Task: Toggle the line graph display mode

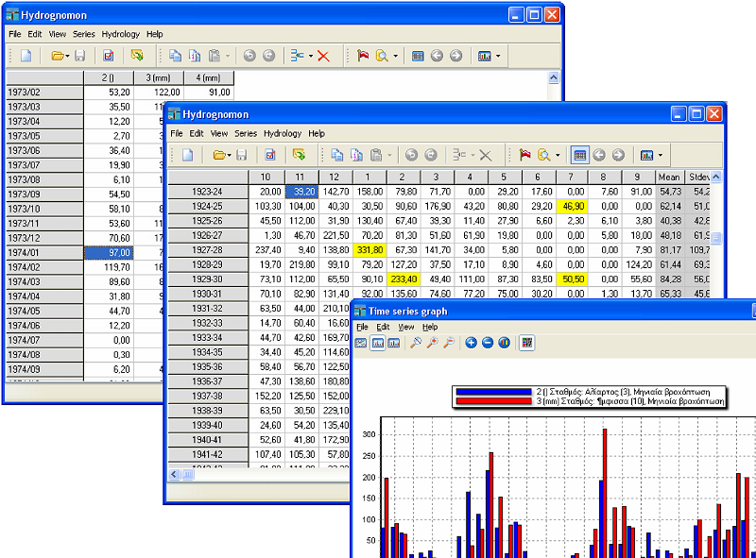Action: coord(361,342)
